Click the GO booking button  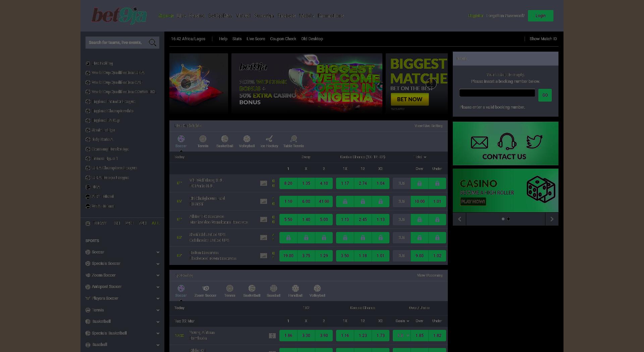pos(545,95)
